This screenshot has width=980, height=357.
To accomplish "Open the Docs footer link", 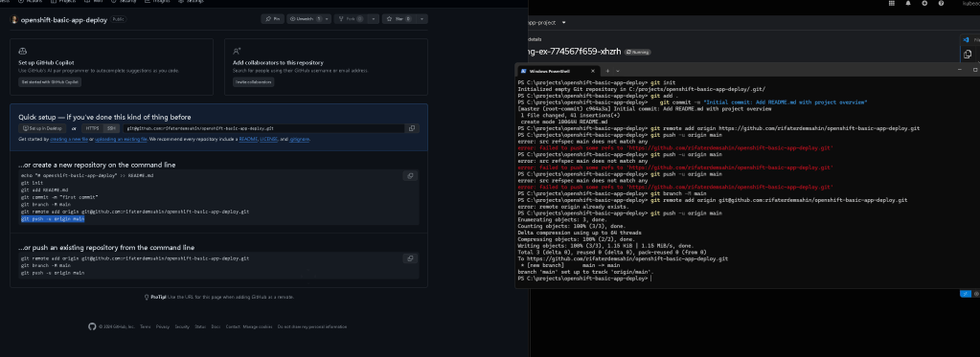I will coord(216,326).
